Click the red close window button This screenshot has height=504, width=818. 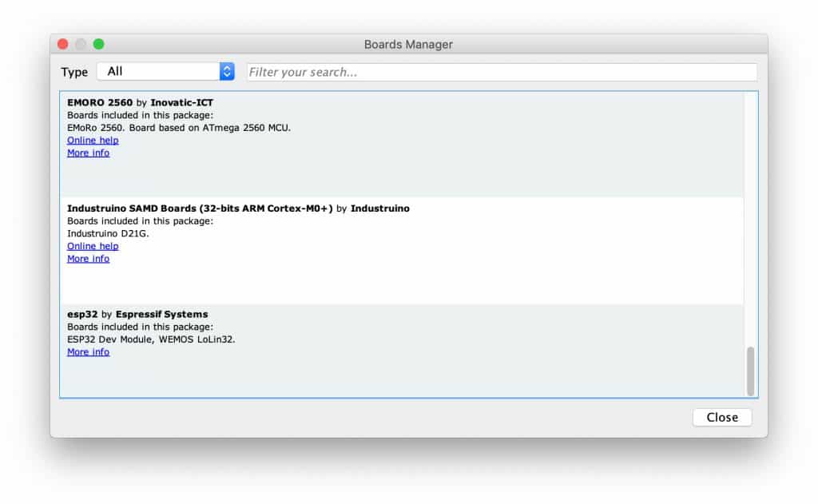pyautogui.click(x=63, y=45)
